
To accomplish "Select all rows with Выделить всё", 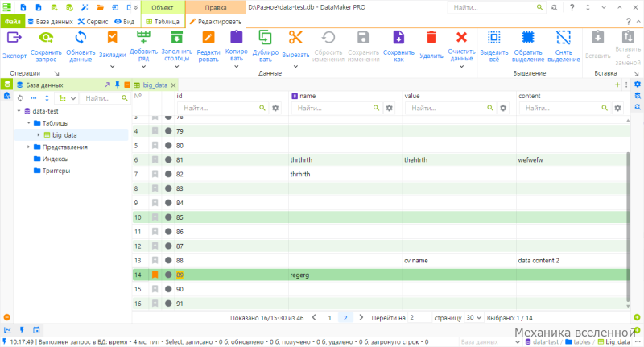I will tap(493, 37).
